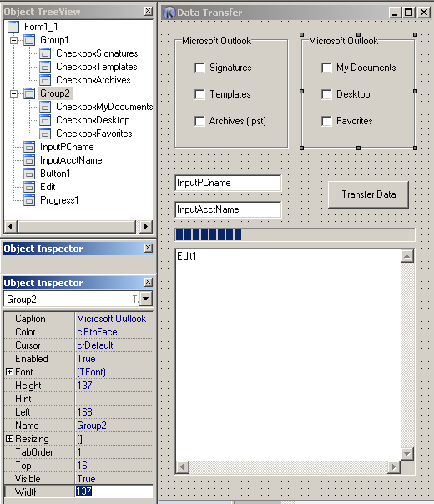
Task: Expand the Font property row
Action: [10, 372]
